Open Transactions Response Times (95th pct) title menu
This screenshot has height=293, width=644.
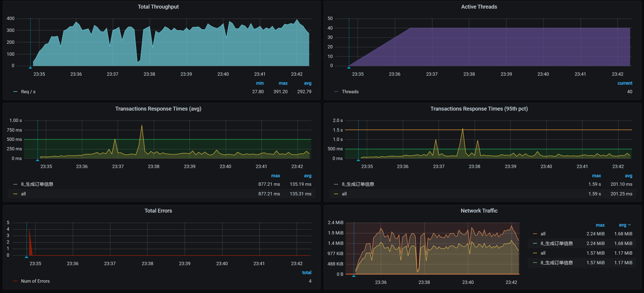click(x=479, y=109)
